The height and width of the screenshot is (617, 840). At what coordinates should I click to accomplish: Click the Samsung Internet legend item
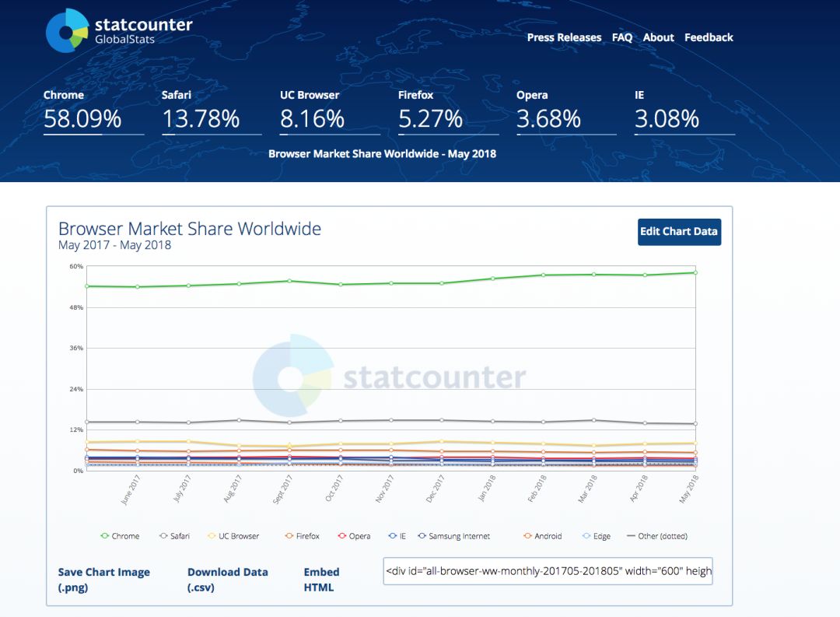[453, 536]
